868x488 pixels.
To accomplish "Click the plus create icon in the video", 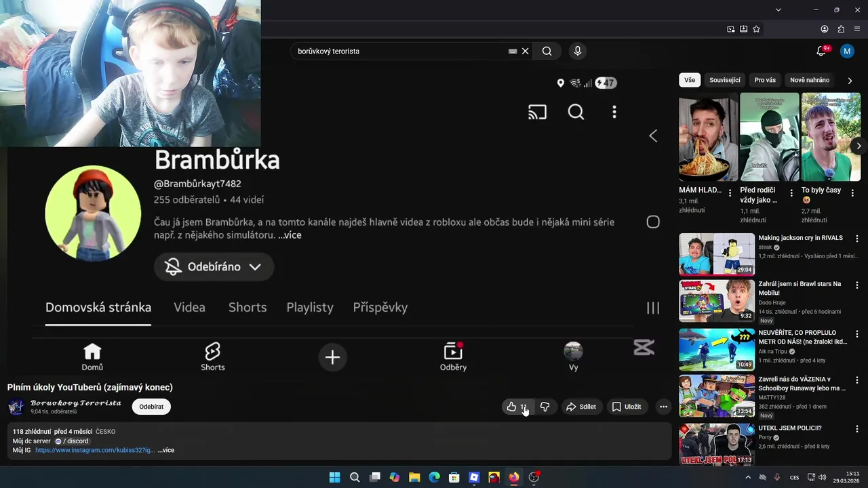I will (332, 357).
